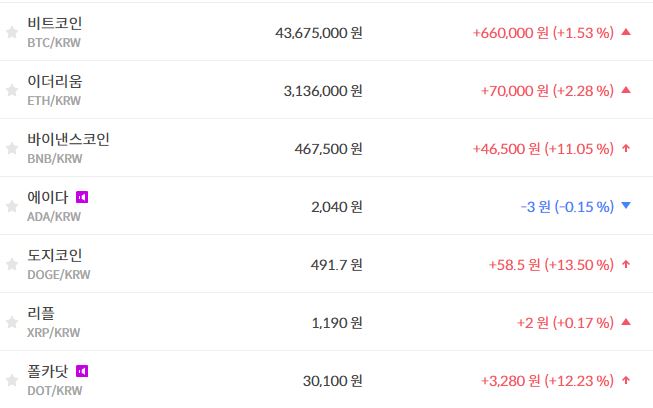Mark 에이다 as favorite with star
653x408 pixels.
click(12, 206)
